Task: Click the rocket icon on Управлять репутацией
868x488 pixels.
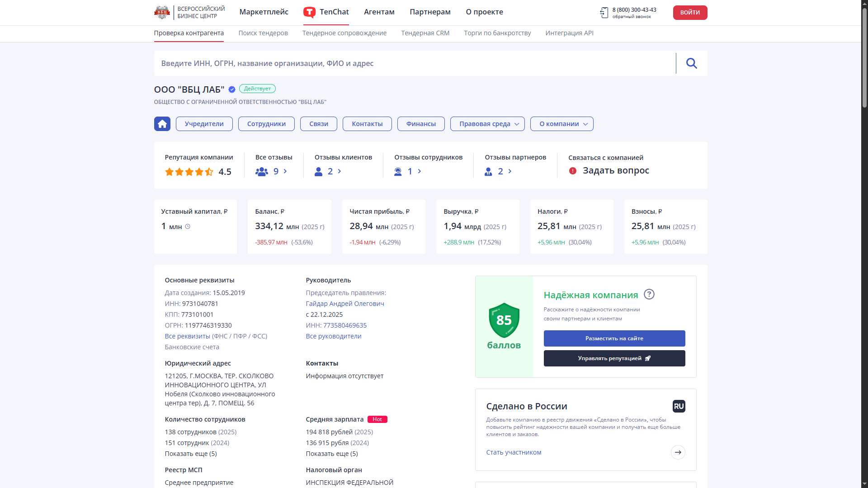Action: [648, 358]
